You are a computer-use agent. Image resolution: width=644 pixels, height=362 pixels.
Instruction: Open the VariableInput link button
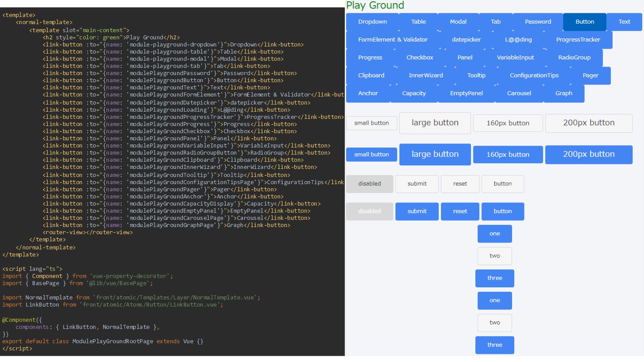coord(516,58)
